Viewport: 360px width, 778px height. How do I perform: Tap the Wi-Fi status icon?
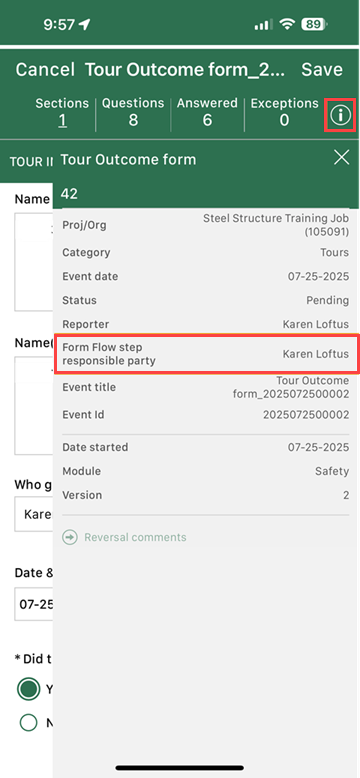(287, 24)
